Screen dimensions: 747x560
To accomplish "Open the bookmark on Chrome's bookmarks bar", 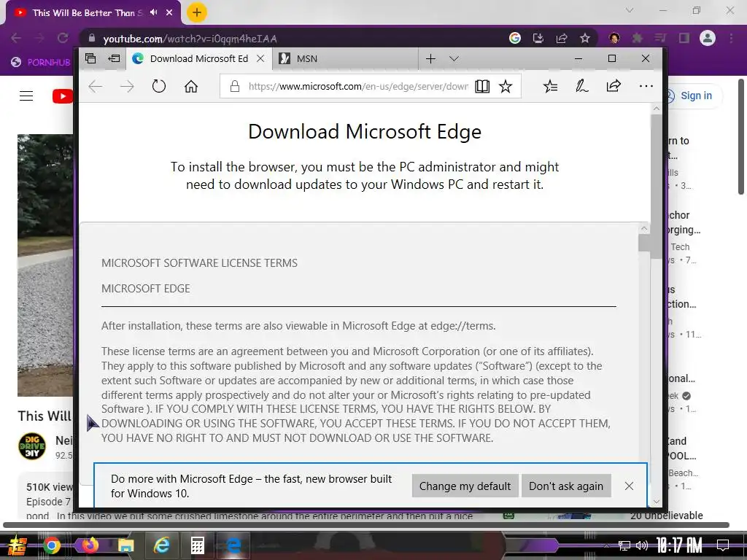I will coord(40,62).
